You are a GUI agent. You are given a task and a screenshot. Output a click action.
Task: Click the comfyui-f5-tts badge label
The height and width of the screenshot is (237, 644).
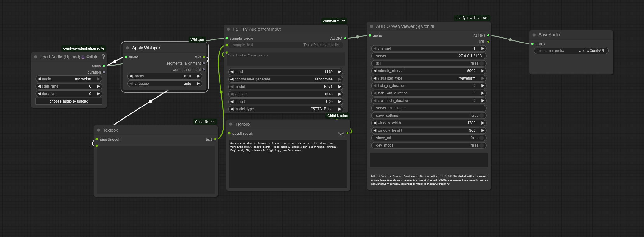[x=334, y=21]
